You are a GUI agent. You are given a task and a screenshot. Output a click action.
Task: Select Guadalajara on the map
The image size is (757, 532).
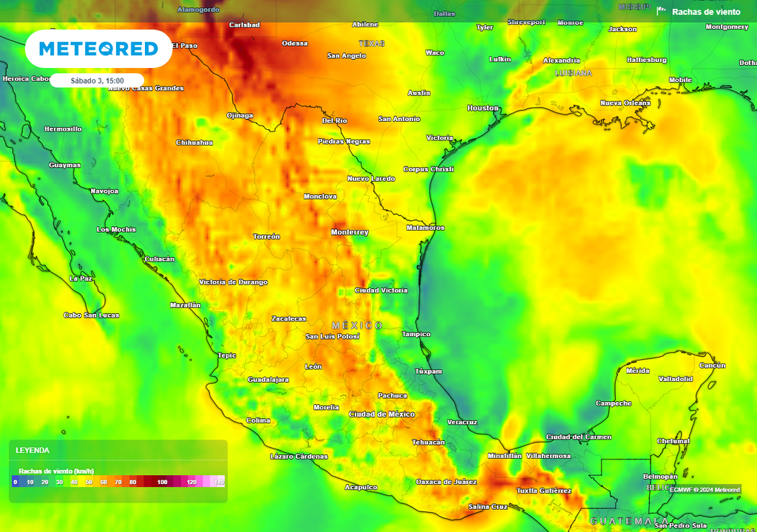coord(268,379)
